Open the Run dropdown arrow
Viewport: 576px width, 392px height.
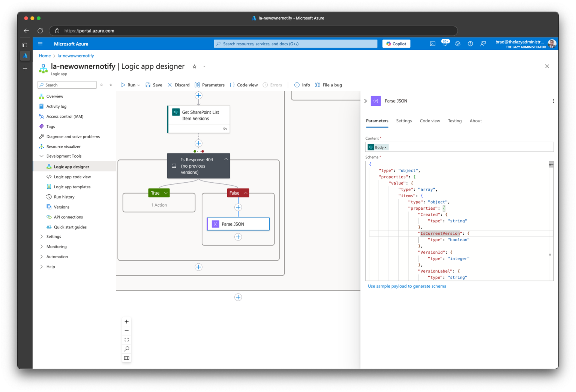(x=139, y=85)
